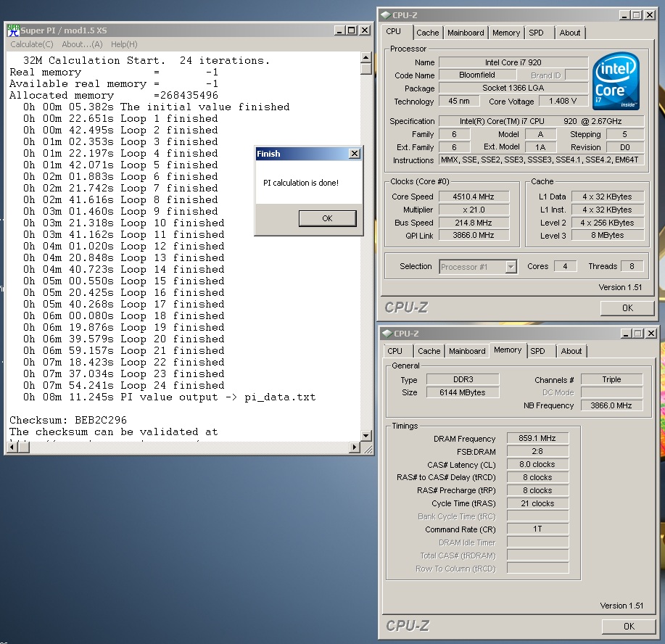Select Memory tab in bottom CPU-Z window

(x=508, y=350)
